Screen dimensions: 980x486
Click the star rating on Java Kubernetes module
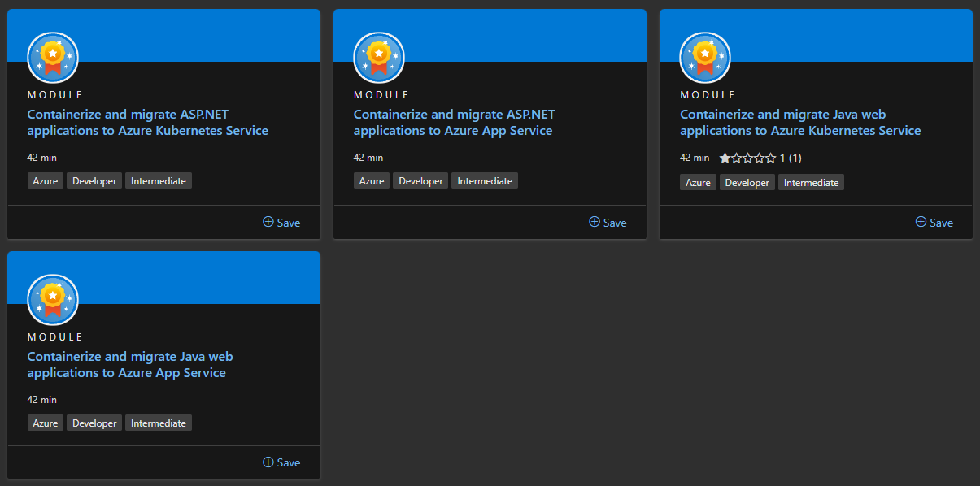[x=747, y=158]
